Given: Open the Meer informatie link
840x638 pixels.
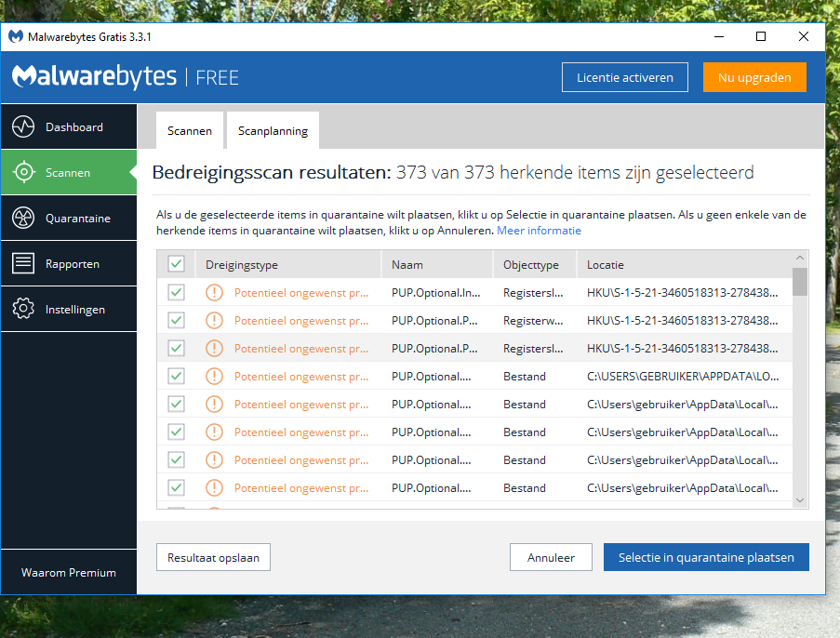Looking at the screenshot, I should click(539, 231).
